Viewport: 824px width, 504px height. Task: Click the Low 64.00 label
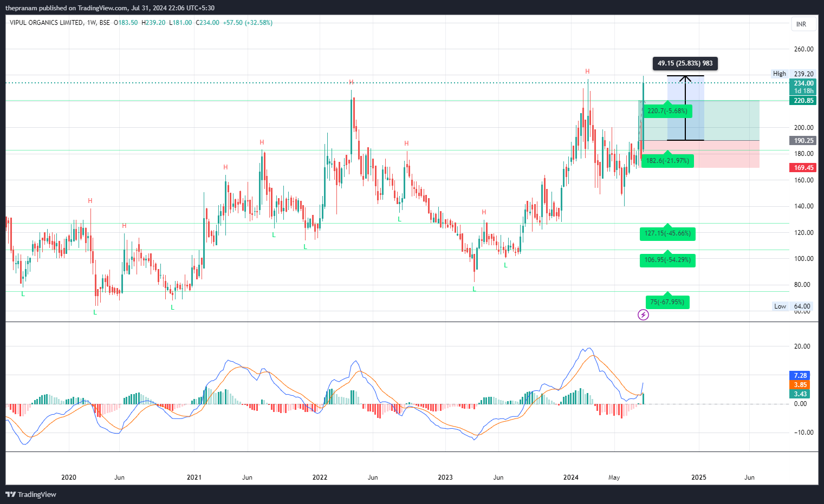point(793,306)
